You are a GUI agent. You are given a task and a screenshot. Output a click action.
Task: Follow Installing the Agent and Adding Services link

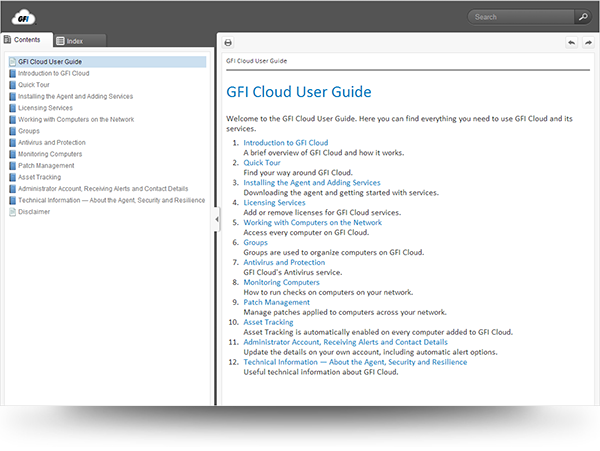click(312, 182)
